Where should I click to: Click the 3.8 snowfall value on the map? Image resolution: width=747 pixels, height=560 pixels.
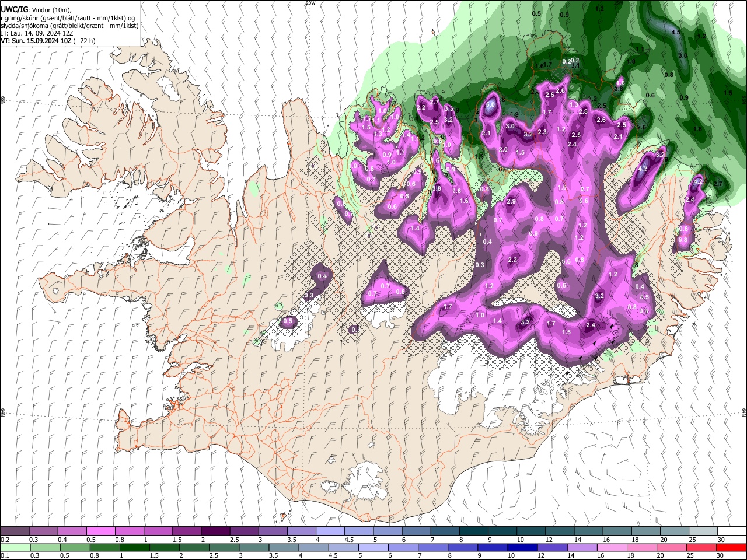click(437, 188)
